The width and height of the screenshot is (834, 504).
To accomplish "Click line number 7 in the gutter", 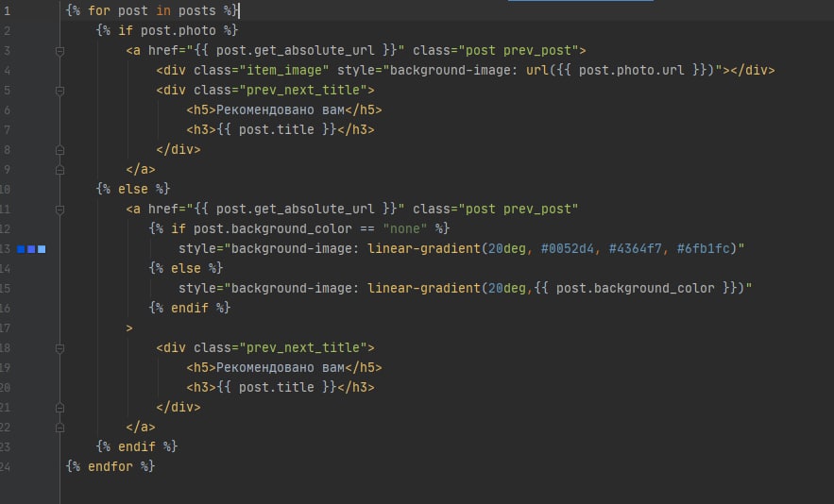I will coord(7,129).
